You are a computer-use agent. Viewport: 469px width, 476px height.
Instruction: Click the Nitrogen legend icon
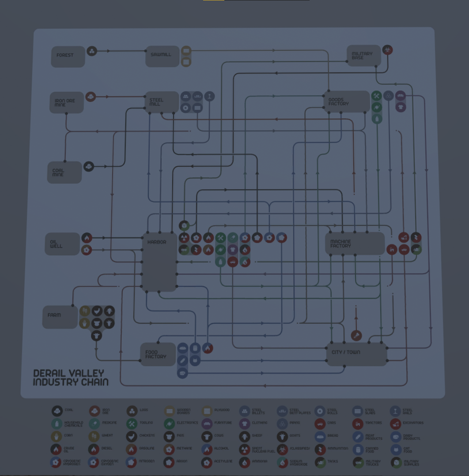[x=131, y=462]
